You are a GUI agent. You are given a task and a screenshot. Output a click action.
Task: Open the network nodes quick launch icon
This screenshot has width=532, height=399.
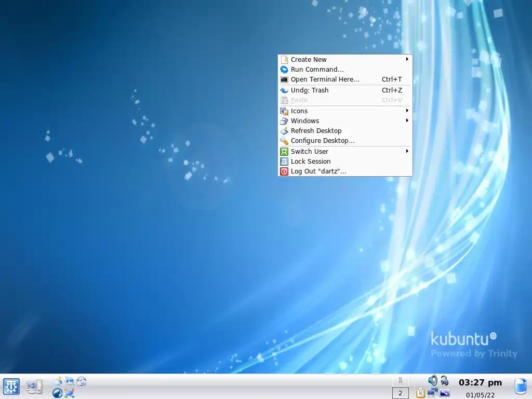click(69, 393)
